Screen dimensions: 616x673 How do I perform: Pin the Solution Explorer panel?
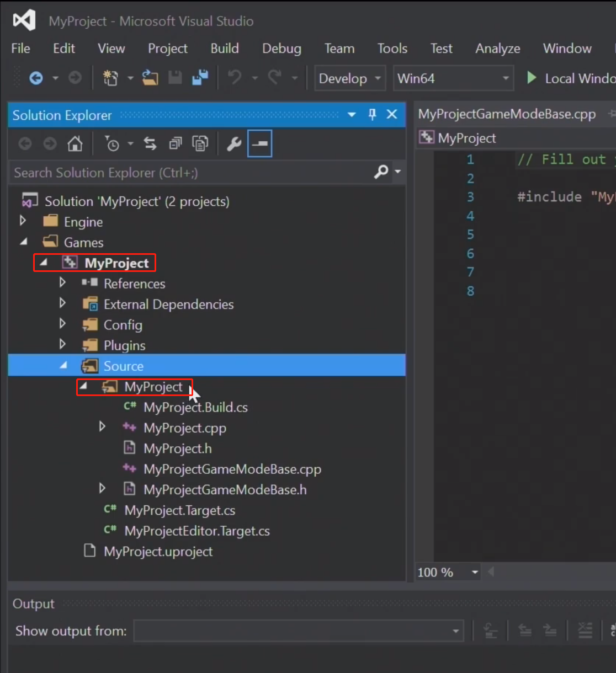tap(372, 114)
